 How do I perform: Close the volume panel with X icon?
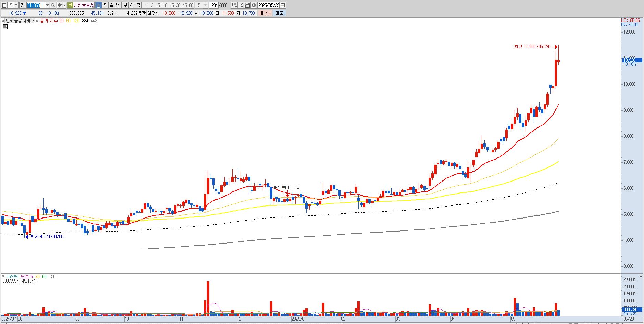click(641, 276)
